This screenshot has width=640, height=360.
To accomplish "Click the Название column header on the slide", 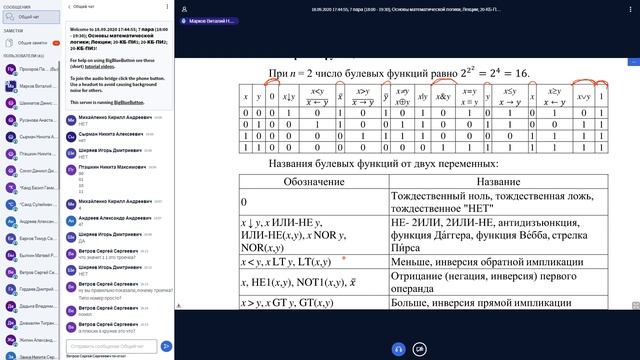I will 498,182.
